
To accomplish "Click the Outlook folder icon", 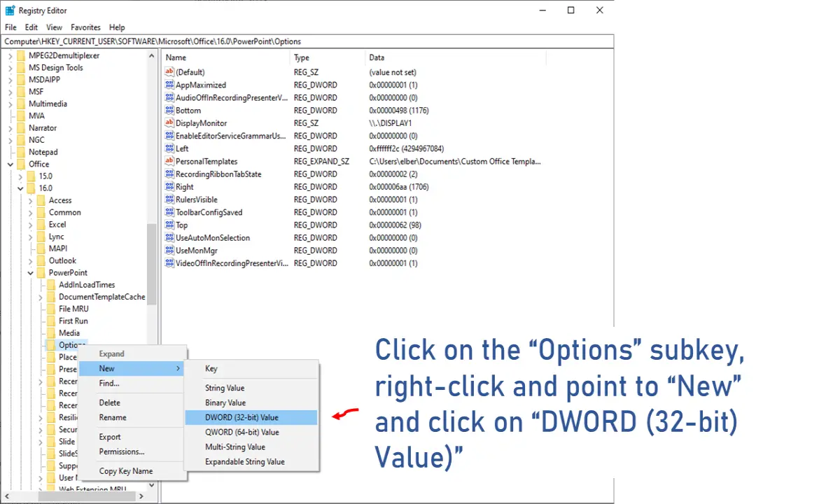I will [41, 260].
